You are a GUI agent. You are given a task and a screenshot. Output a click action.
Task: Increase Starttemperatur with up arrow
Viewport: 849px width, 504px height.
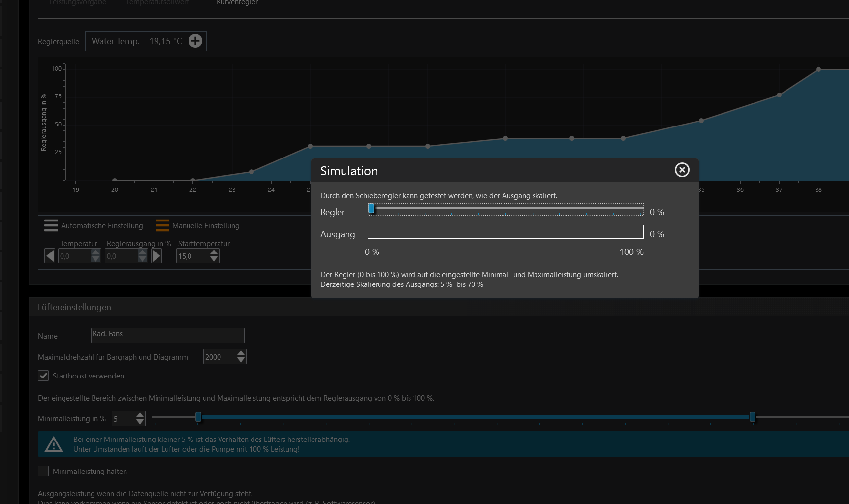click(214, 252)
